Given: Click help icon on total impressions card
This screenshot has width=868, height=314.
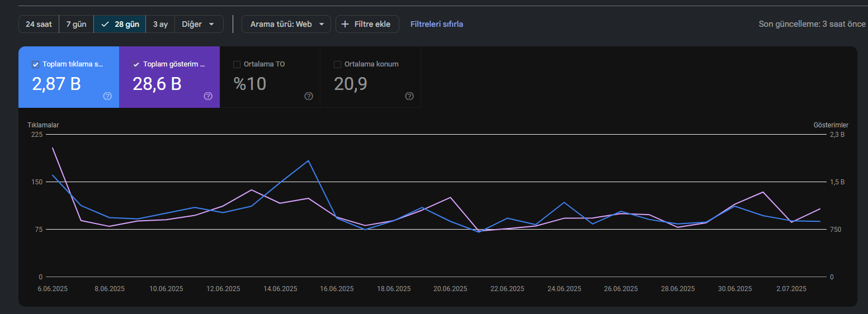Looking at the screenshot, I should [x=208, y=96].
